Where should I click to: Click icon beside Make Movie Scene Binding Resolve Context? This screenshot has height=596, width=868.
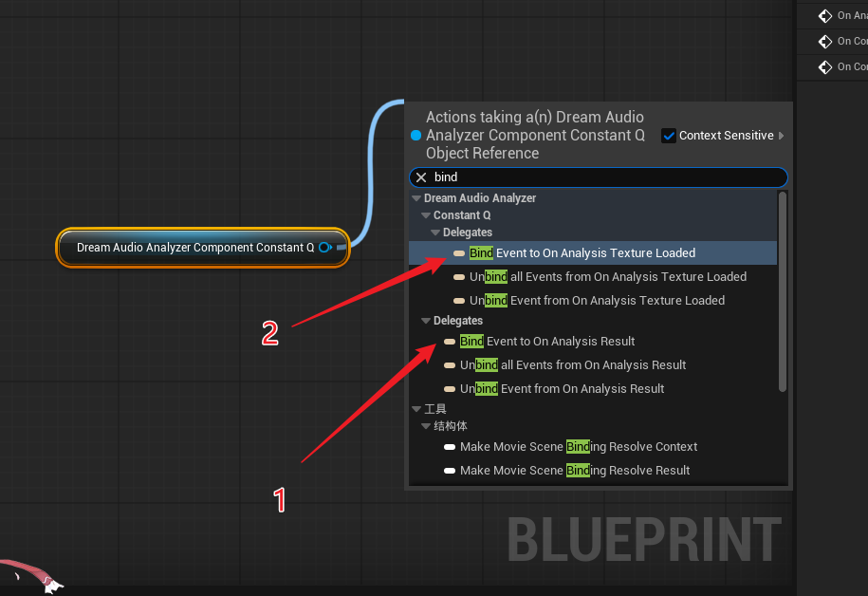point(450,447)
